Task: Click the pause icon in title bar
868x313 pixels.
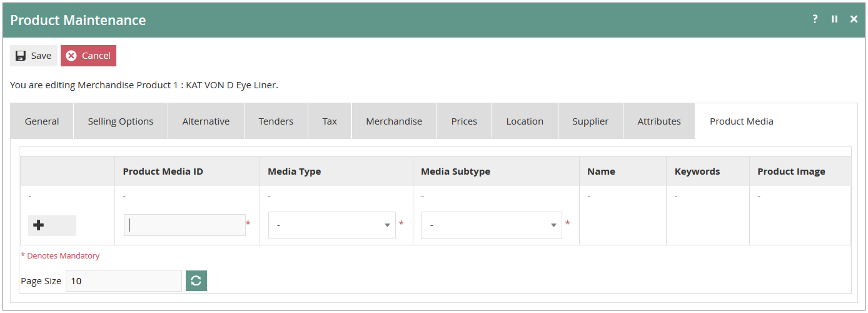Action: pos(834,19)
